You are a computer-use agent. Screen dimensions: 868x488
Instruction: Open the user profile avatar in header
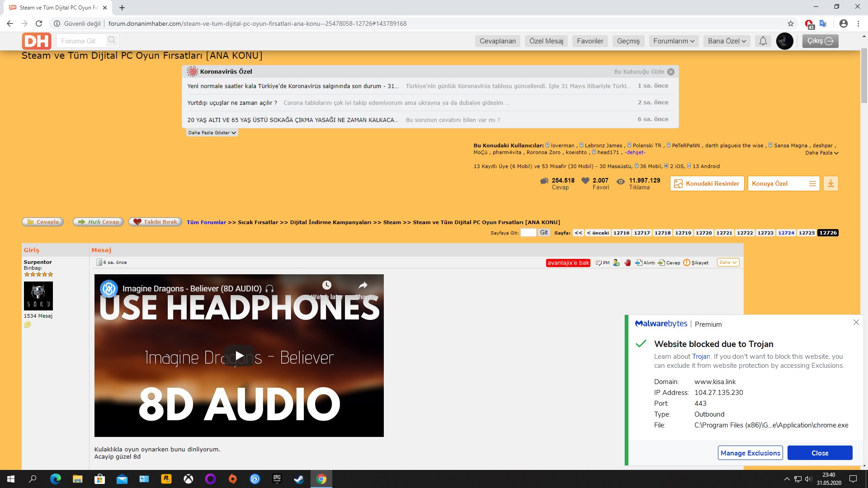(785, 41)
